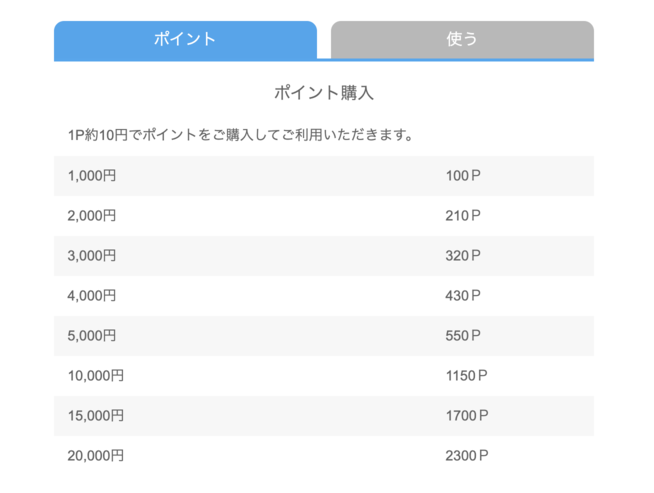
Task: Pick the 3,000円 purchase option
Action: (x=92, y=256)
